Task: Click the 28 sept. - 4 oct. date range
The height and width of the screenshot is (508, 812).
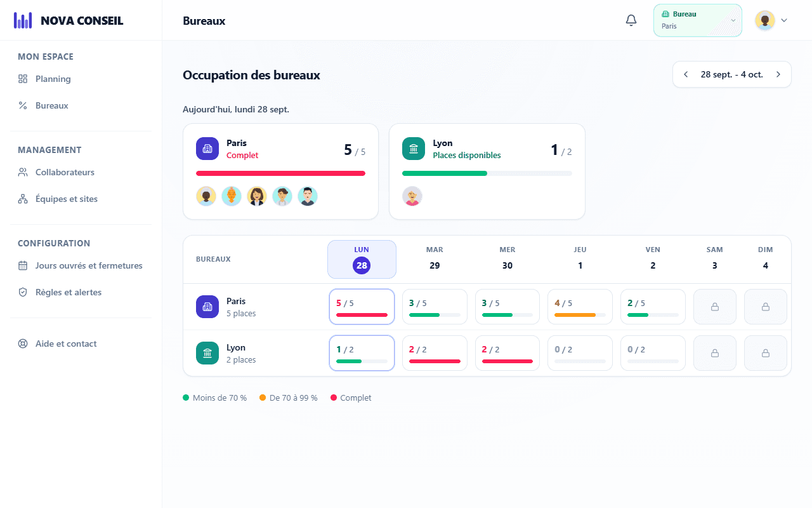Action: (x=732, y=74)
